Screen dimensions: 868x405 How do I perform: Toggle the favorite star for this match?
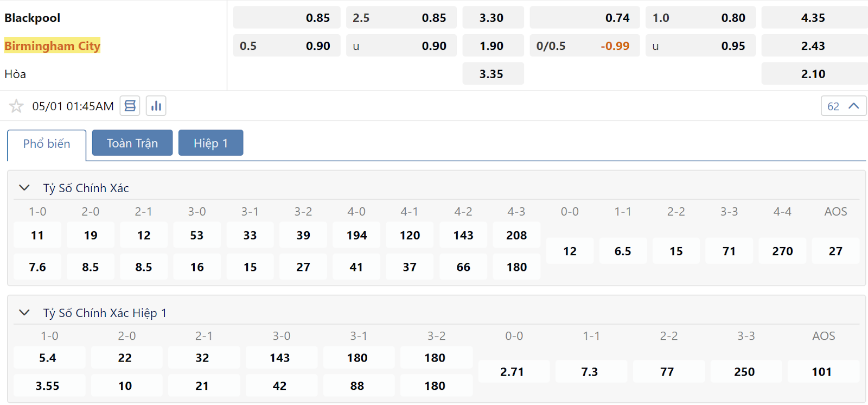coord(16,106)
